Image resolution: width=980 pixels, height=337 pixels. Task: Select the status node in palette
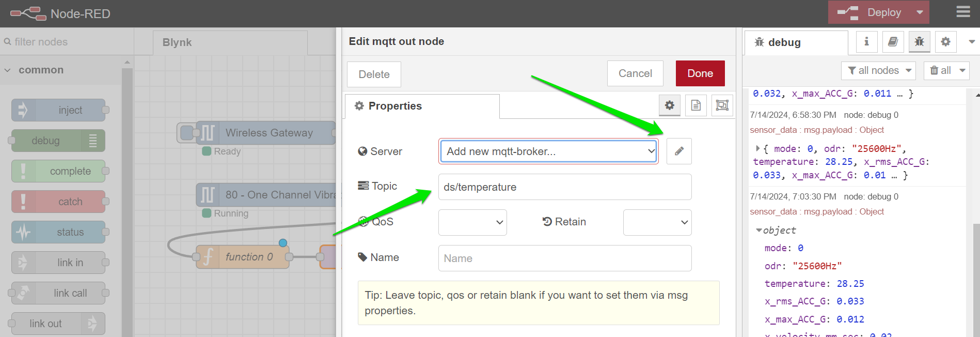pos(58,232)
